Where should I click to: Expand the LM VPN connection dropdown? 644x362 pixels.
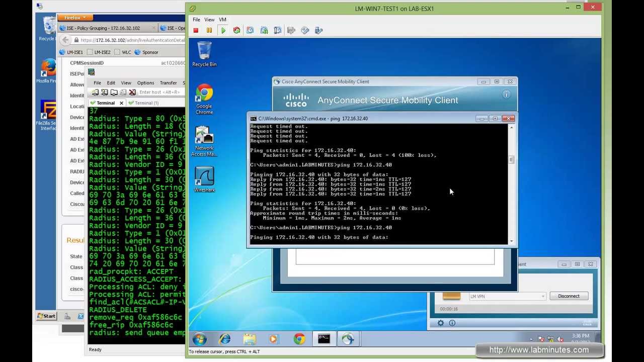pyautogui.click(x=543, y=297)
